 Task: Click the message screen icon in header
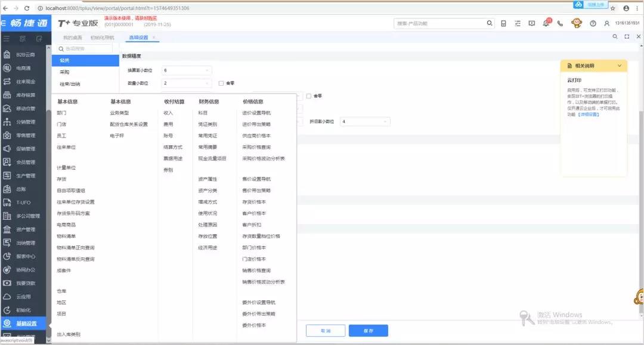point(532,23)
